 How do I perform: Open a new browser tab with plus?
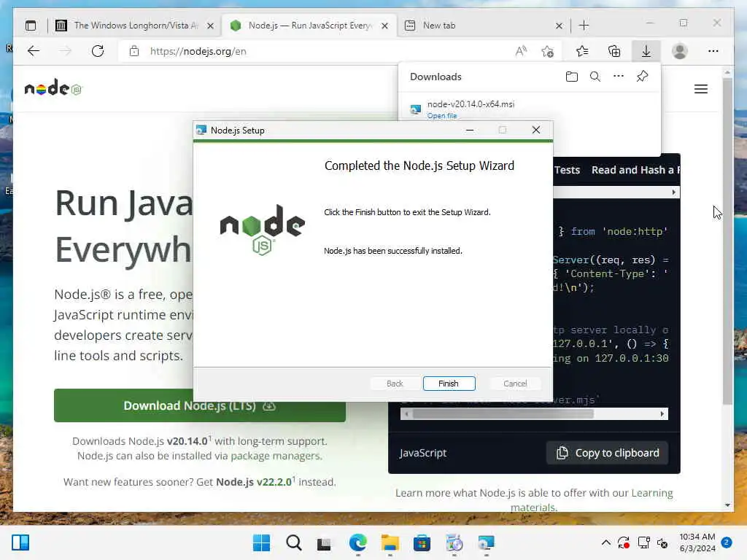point(584,26)
